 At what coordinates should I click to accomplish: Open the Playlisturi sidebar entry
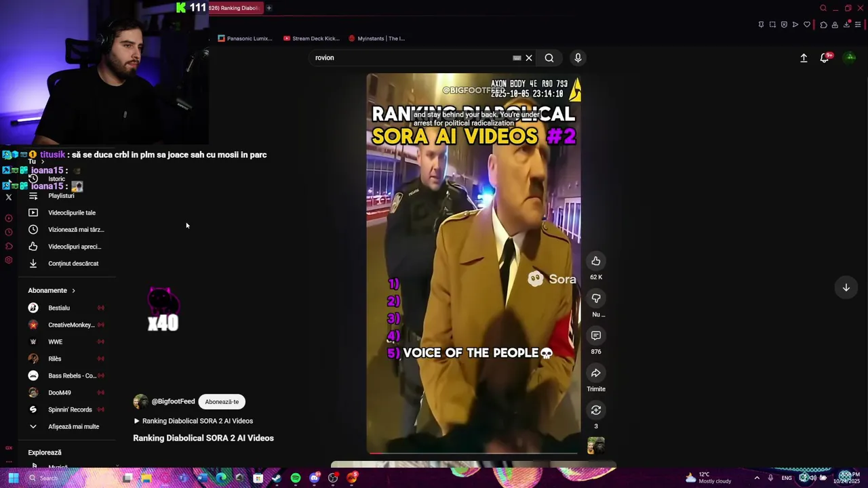click(66, 196)
